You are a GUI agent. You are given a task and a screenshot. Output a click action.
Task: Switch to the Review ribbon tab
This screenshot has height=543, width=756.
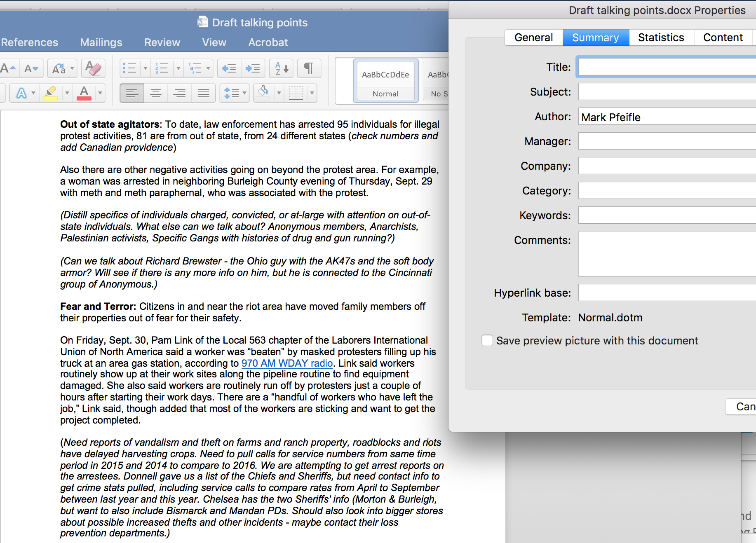(162, 42)
